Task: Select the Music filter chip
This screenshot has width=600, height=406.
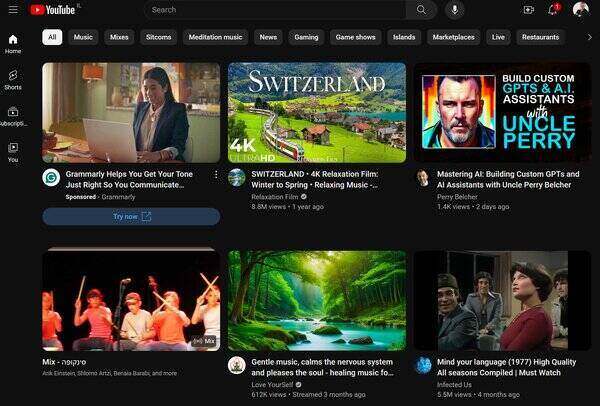Action: point(83,37)
